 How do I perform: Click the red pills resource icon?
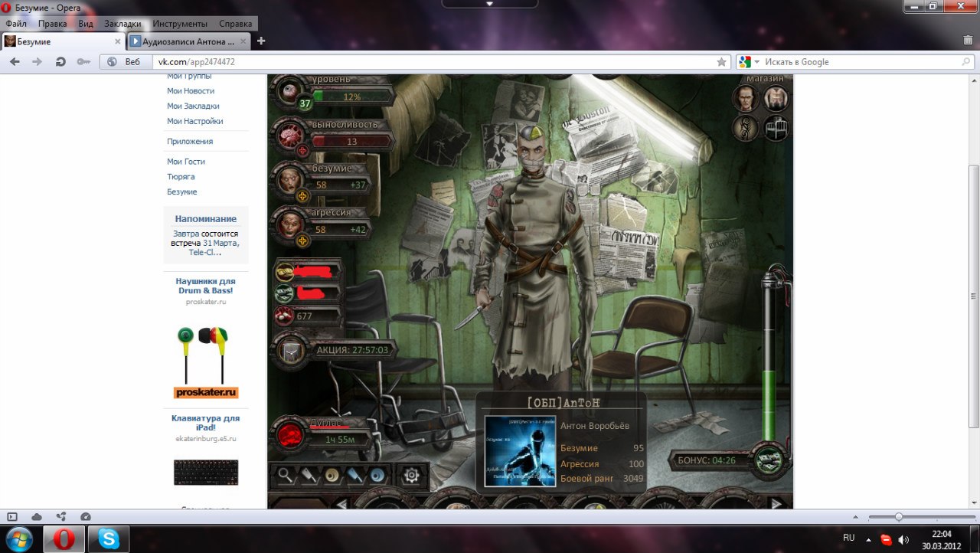point(285,316)
